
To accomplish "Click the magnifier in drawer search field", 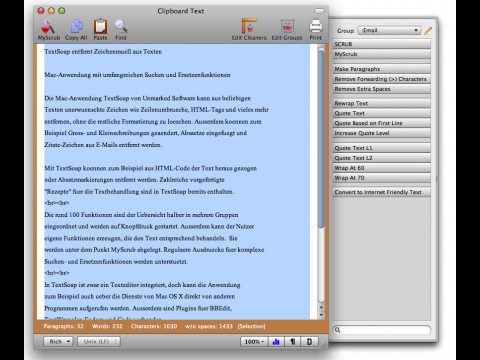I will pyautogui.click(x=337, y=330).
